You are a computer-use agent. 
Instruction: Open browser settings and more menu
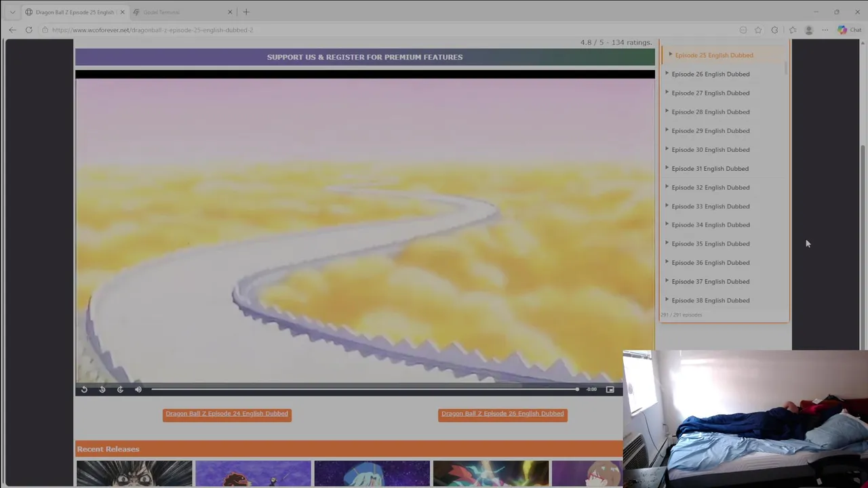pyautogui.click(x=825, y=30)
